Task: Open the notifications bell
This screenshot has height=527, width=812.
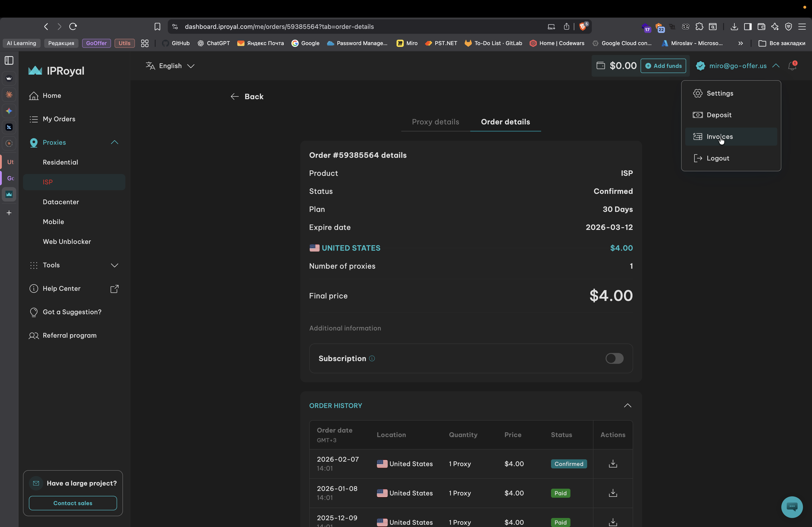Action: click(x=792, y=66)
